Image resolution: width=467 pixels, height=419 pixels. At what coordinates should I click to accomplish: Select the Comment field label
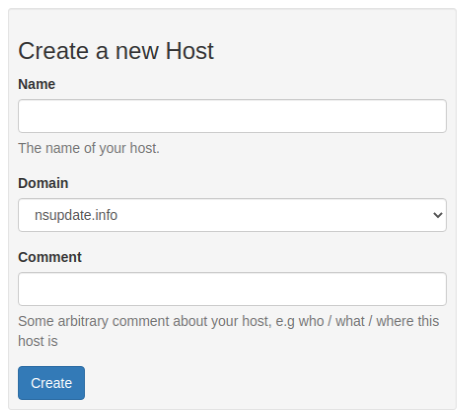click(x=50, y=257)
